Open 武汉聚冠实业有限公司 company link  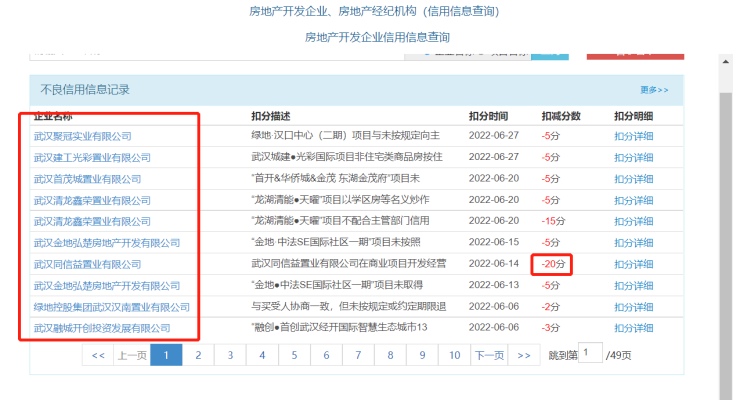coord(82,135)
